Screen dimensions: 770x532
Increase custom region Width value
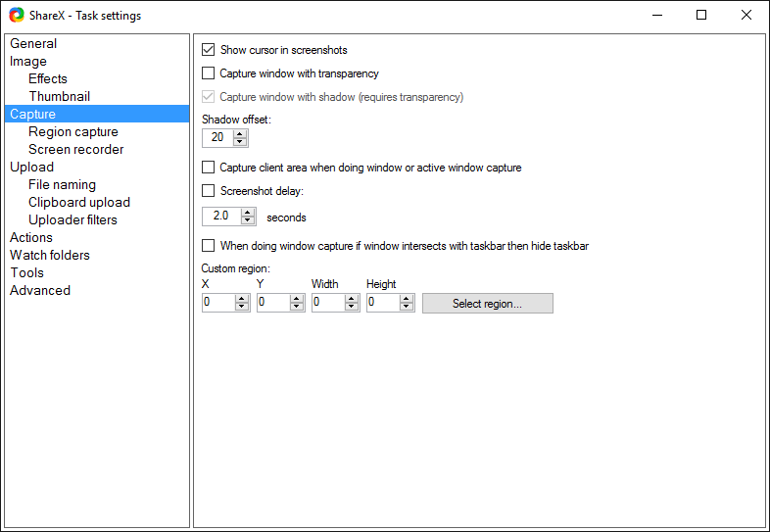click(x=352, y=299)
